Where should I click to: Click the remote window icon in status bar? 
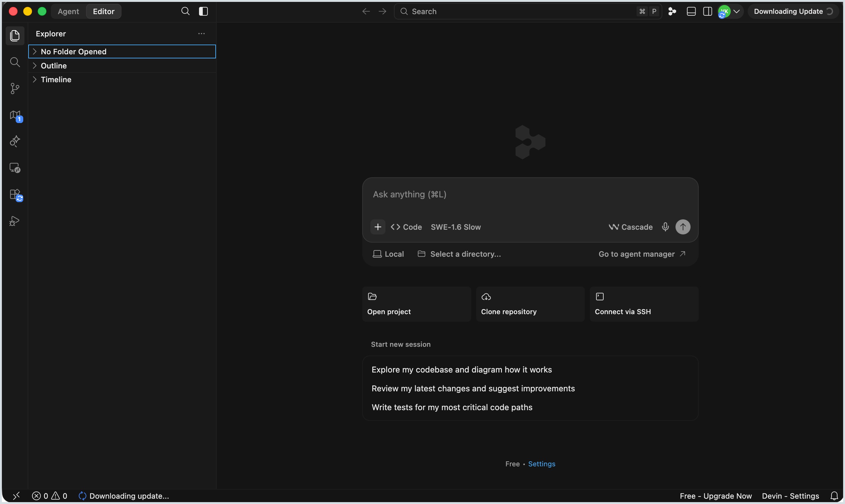coord(16,496)
